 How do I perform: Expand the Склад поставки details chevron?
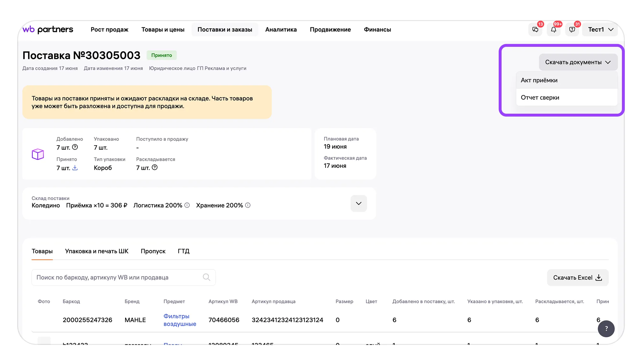tap(359, 203)
